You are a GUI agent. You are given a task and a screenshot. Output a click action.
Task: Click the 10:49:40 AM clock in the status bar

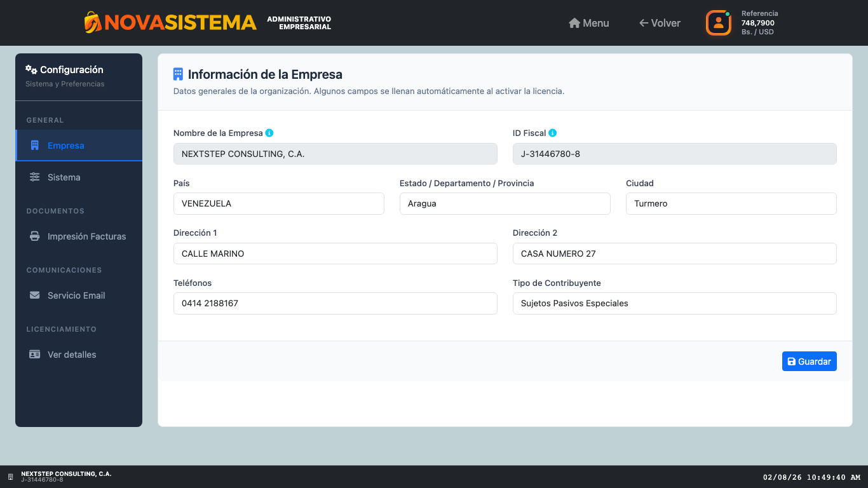pos(834,477)
